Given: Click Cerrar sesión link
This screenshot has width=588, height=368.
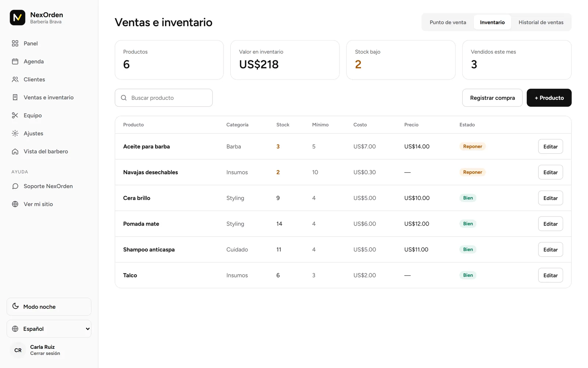Looking at the screenshot, I should click(45, 353).
